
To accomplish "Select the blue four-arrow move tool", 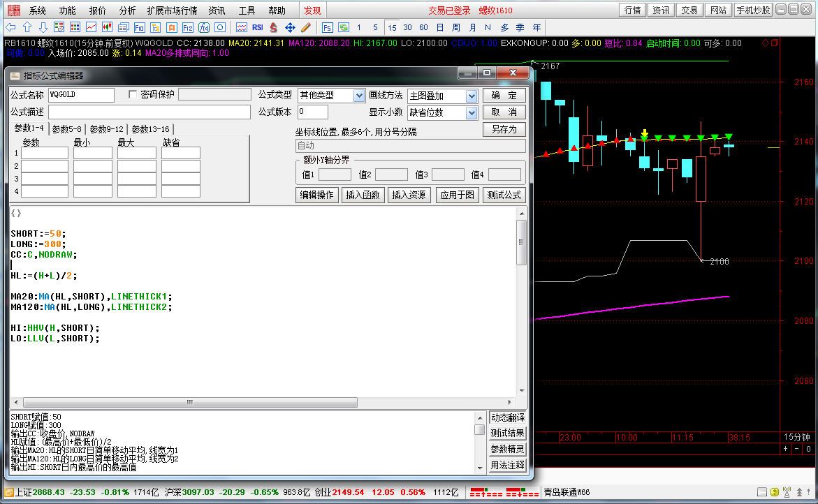I will 290,27.
